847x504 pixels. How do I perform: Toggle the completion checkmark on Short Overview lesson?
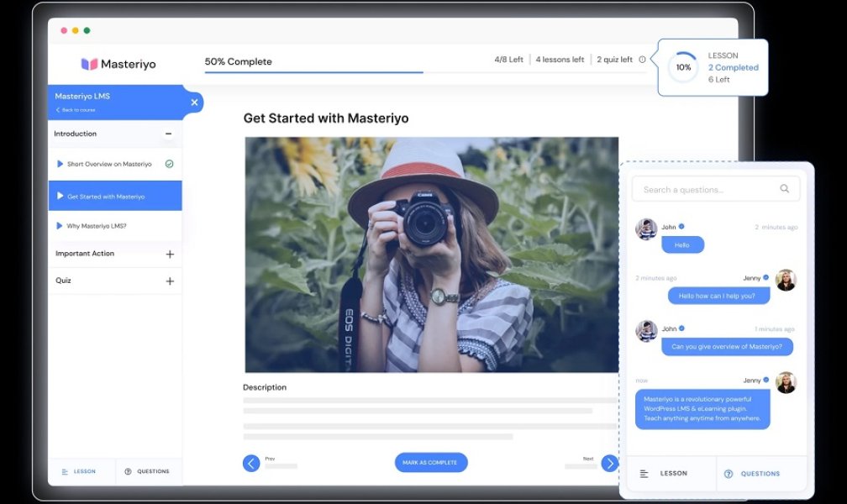tap(169, 164)
